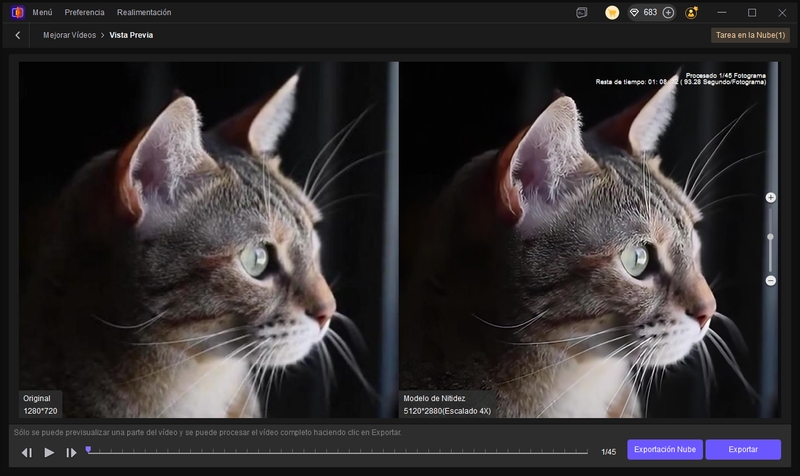Open the shopping cart store icon
This screenshot has height=476, width=800.
612,13
